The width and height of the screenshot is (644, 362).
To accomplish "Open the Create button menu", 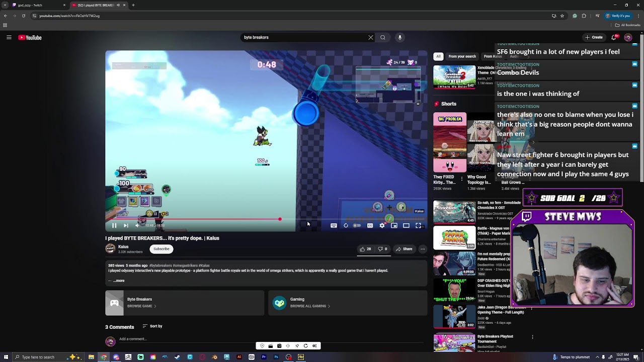I will [594, 37].
